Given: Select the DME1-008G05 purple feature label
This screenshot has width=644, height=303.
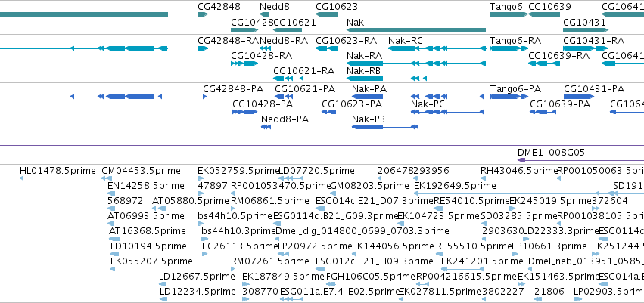Looking at the screenshot, I should (x=551, y=153).
